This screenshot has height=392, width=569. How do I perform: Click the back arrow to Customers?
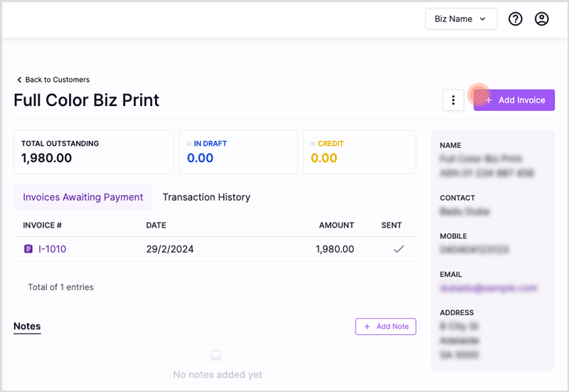[19, 80]
